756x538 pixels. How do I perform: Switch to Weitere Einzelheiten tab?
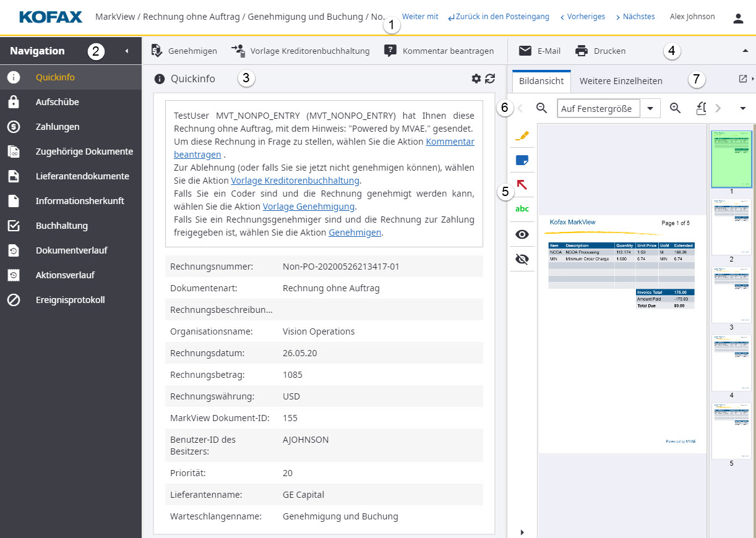coord(621,81)
